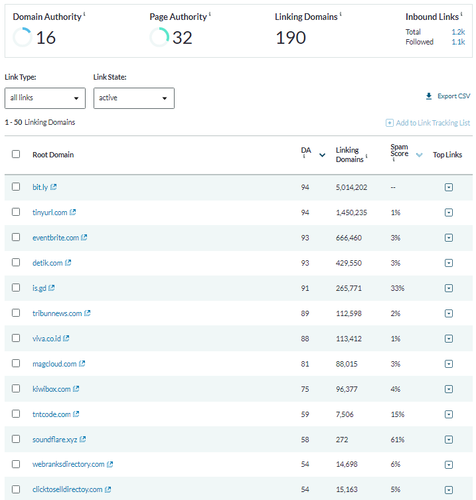Check the select-all checkbox in table header
The image size is (476, 500).
tap(16, 154)
